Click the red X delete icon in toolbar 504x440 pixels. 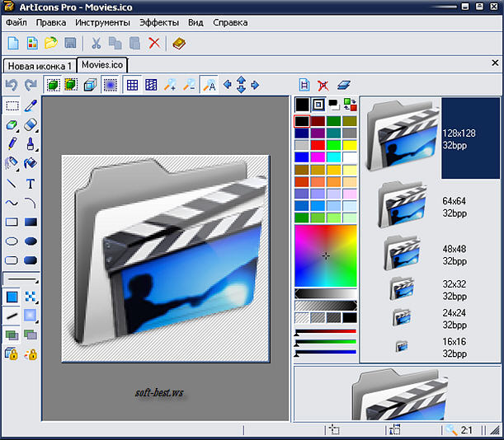154,43
